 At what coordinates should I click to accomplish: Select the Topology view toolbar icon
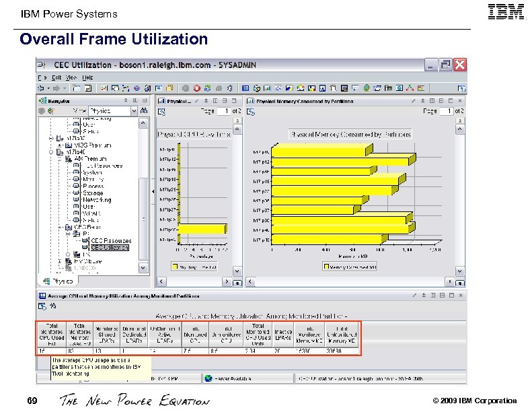pos(410,88)
